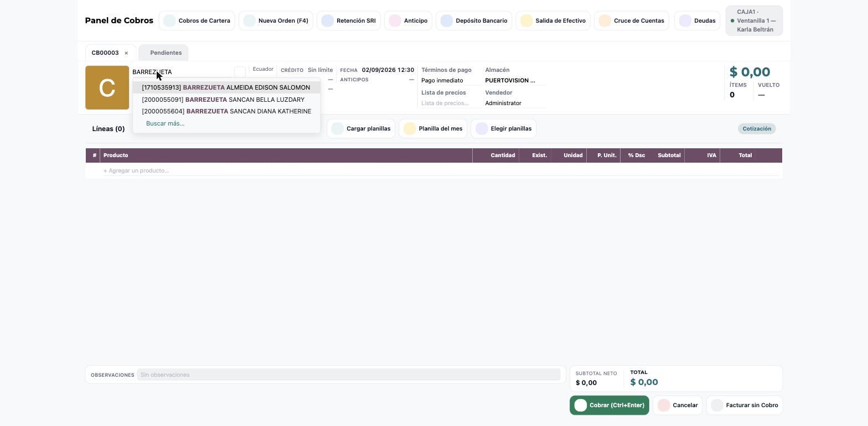Close the CB00003 tab

tap(126, 53)
